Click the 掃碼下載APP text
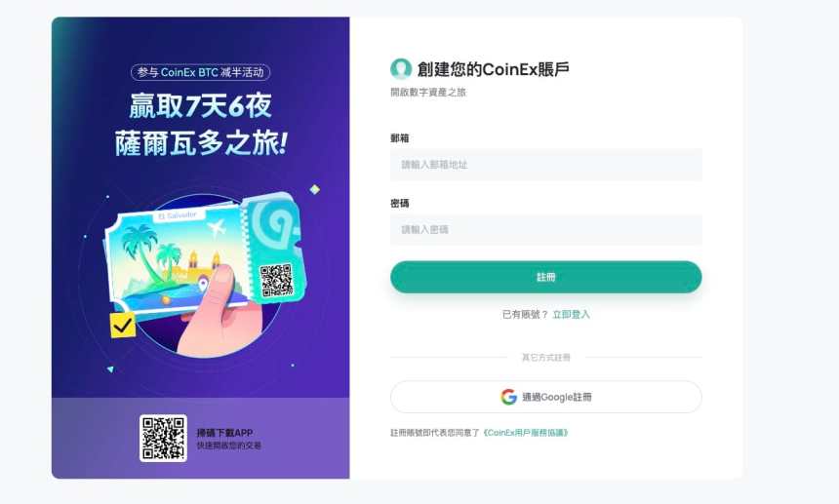Screen dimensions: 839x504 tap(224, 433)
